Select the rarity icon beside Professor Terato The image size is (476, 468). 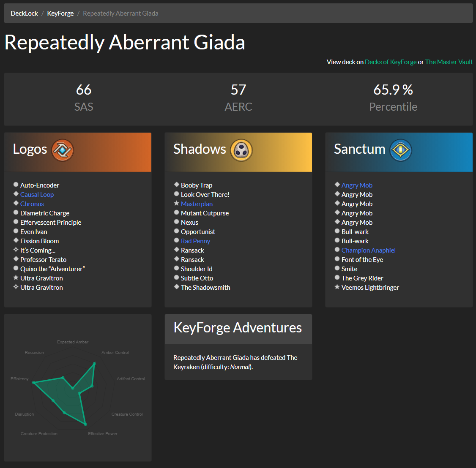[x=16, y=259]
